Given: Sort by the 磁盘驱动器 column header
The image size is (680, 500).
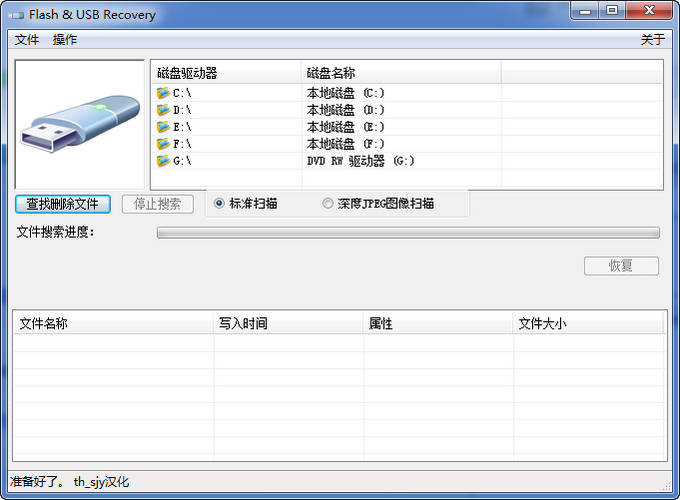Looking at the screenshot, I should 226,73.
